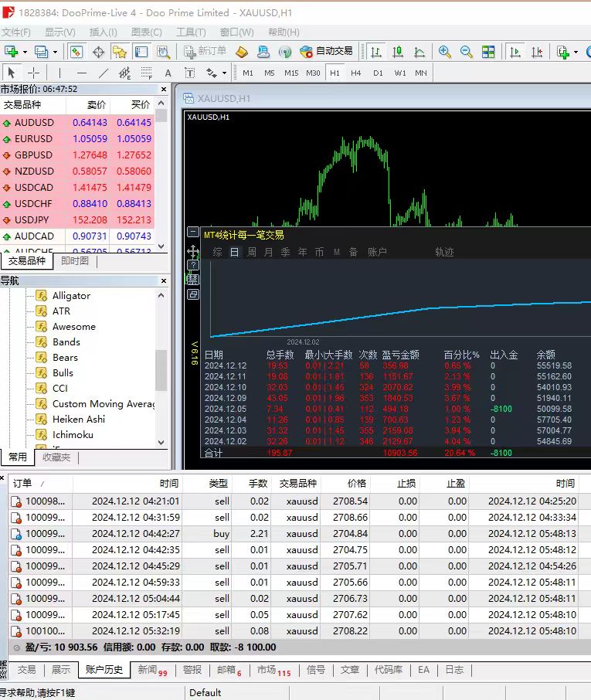
Task: Open the profiles dropdown arrow
Action: tap(55, 52)
